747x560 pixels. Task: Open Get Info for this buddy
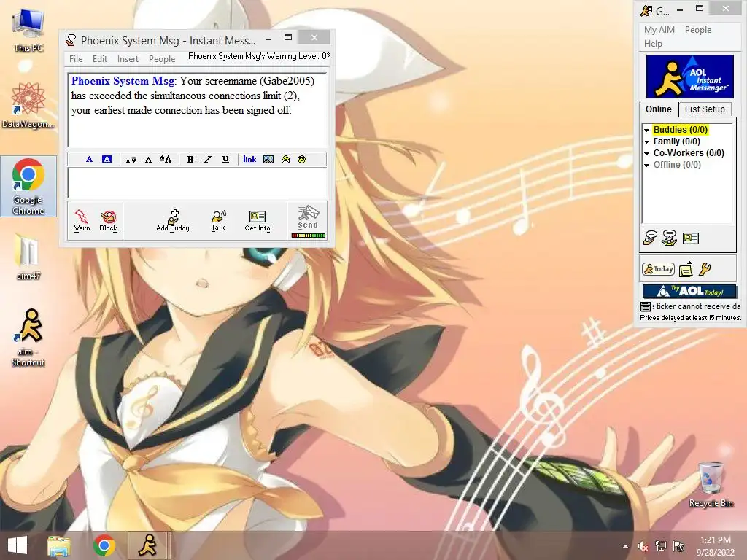[x=258, y=220]
